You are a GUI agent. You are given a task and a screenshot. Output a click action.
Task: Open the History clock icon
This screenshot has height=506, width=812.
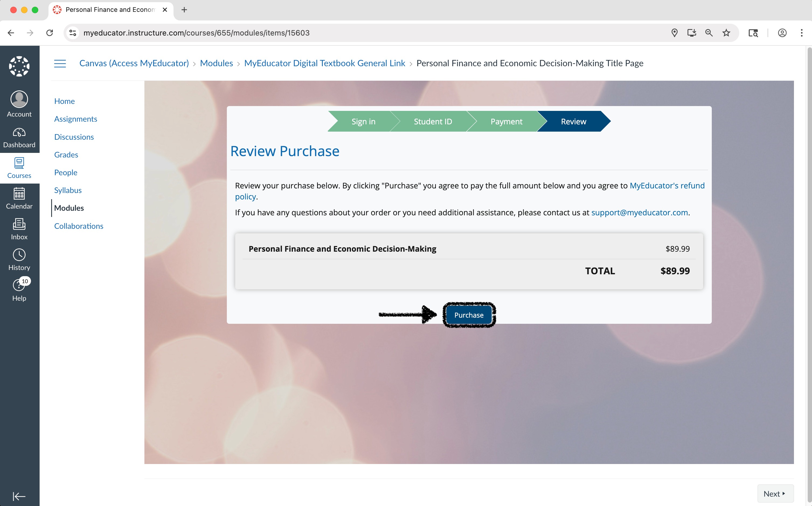(x=19, y=255)
